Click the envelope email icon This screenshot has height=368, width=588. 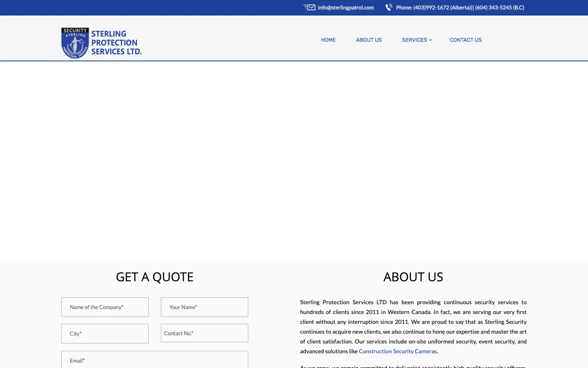[x=309, y=7]
